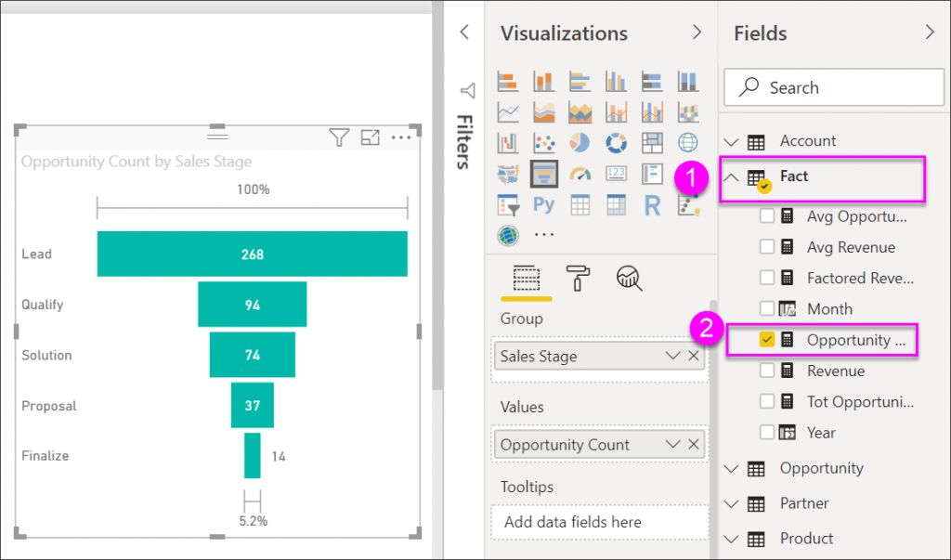Select the gauge visualization

pos(580,175)
